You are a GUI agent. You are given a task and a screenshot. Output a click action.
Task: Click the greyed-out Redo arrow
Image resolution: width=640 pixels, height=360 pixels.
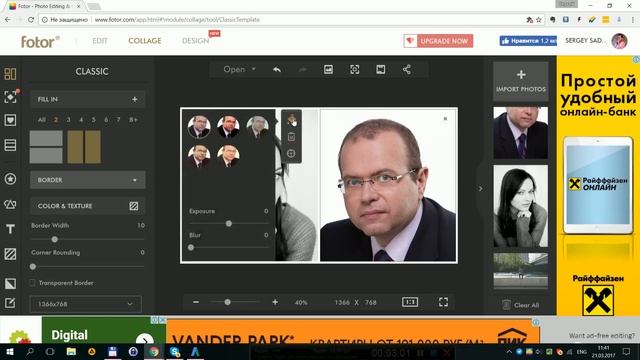302,69
